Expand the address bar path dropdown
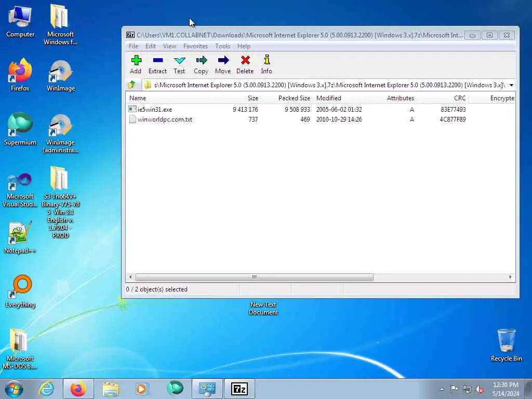 click(511, 85)
